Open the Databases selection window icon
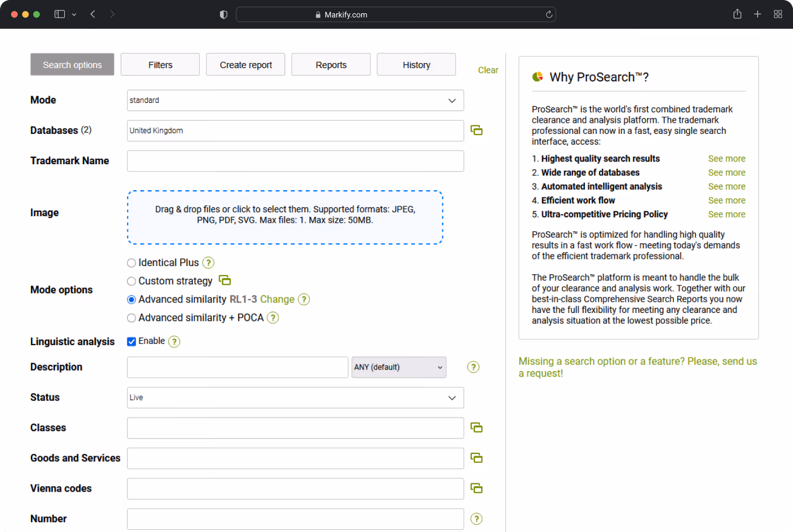This screenshot has height=532, width=793. pos(476,131)
